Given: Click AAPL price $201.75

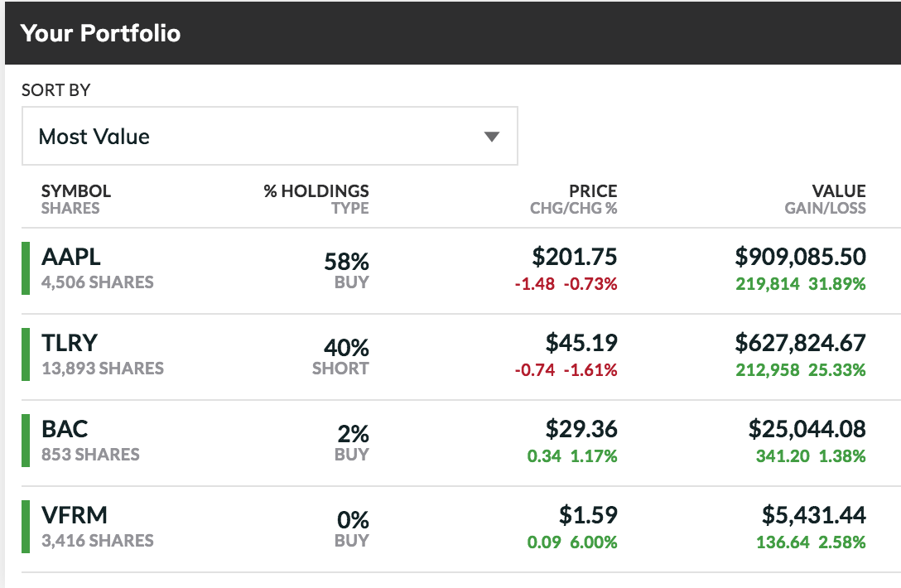Looking at the screenshot, I should [575, 257].
